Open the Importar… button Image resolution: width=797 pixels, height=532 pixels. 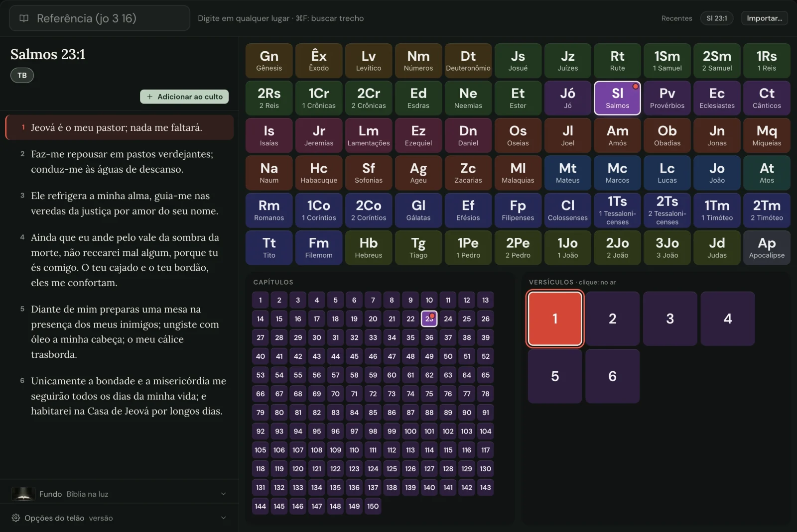[764, 18]
